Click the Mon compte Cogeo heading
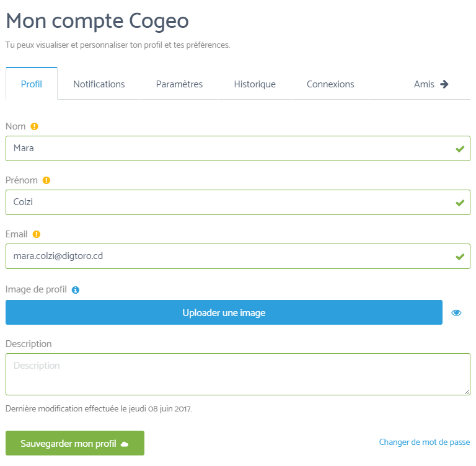The height and width of the screenshot is (466, 476). point(97,21)
